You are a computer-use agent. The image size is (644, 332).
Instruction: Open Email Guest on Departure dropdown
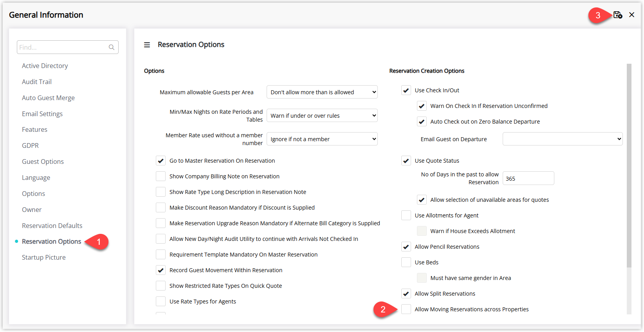click(x=563, y=139)
